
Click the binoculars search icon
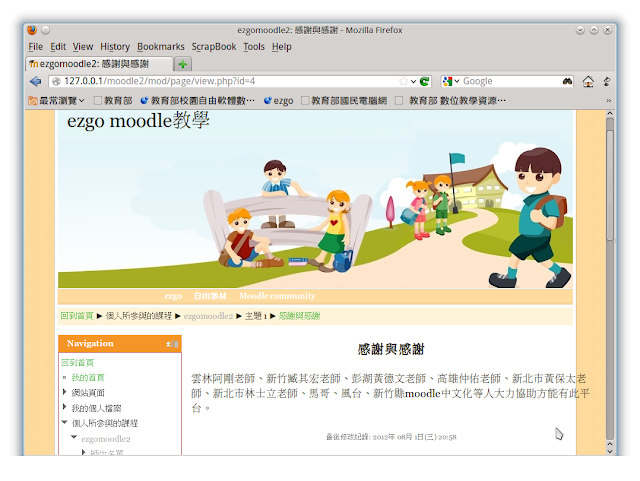tap(567, 81)
